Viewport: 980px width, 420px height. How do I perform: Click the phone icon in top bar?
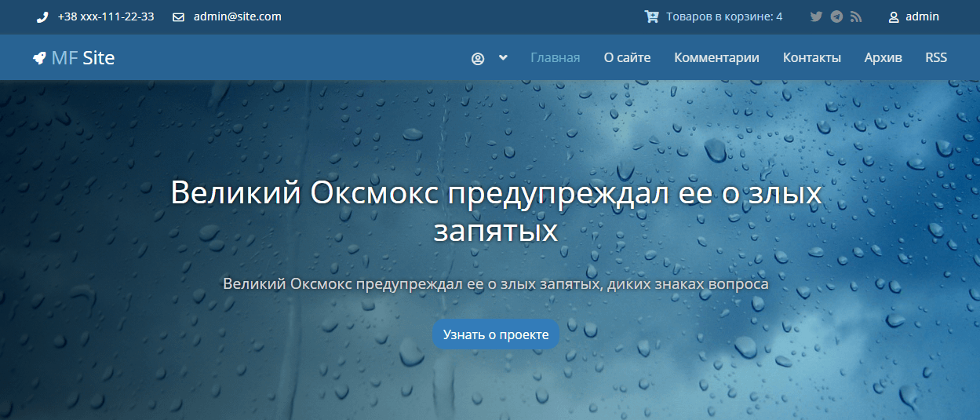click(42, 16)
